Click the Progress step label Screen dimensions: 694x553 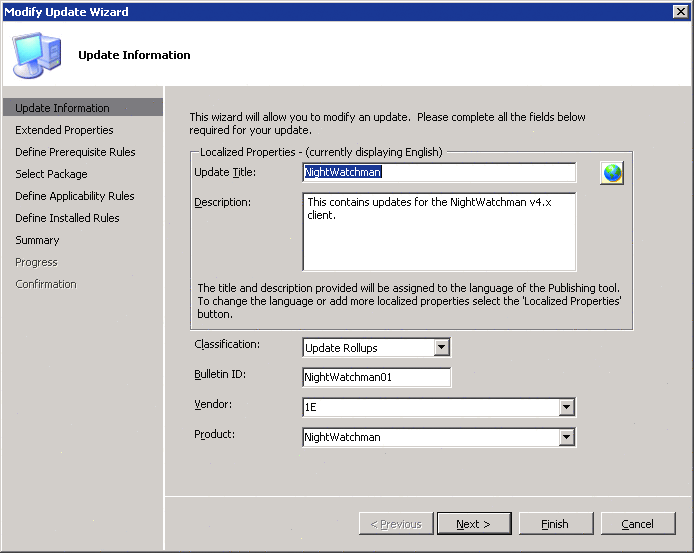point(36,262)
